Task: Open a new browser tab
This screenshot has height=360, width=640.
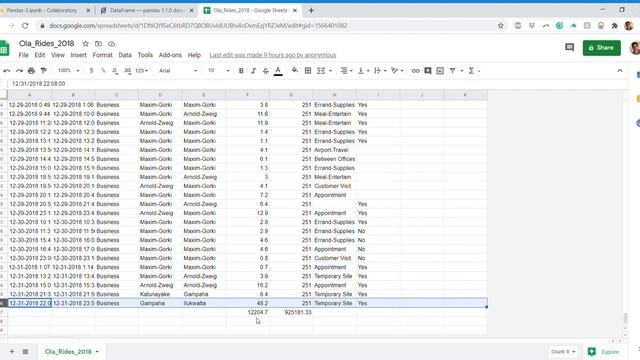Action: click(x=311, y=10)
